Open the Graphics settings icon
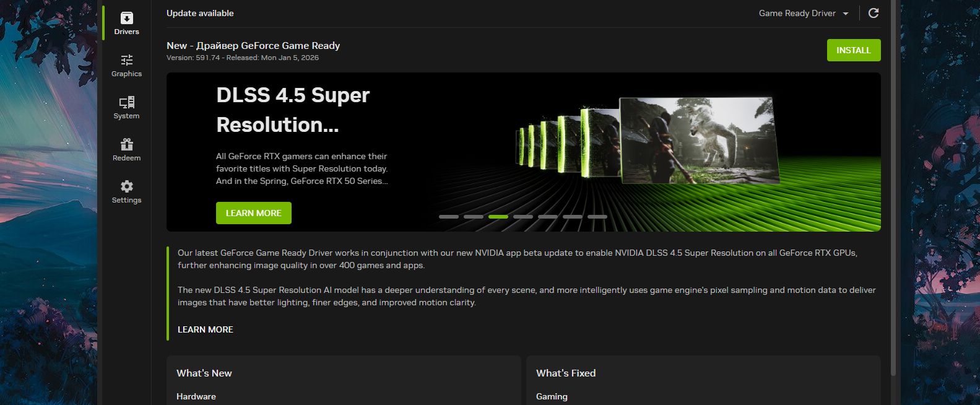This screenshot has height=405, width=980. click(126, 60)
